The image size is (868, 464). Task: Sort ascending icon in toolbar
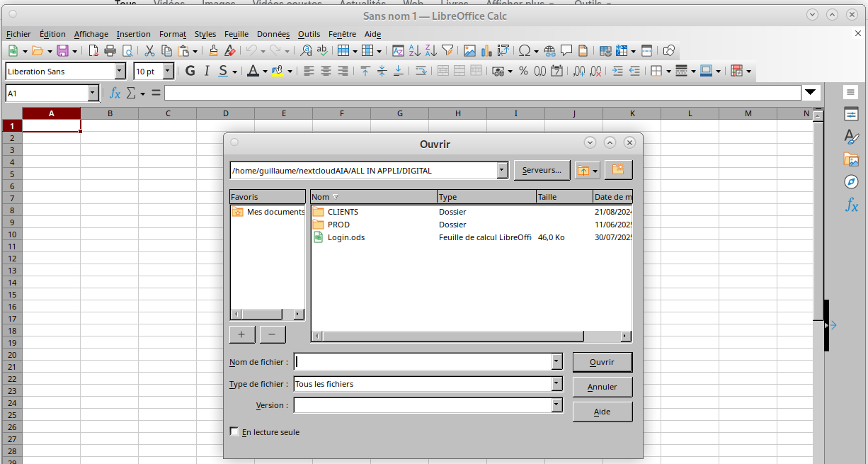[x=415, y=51]
